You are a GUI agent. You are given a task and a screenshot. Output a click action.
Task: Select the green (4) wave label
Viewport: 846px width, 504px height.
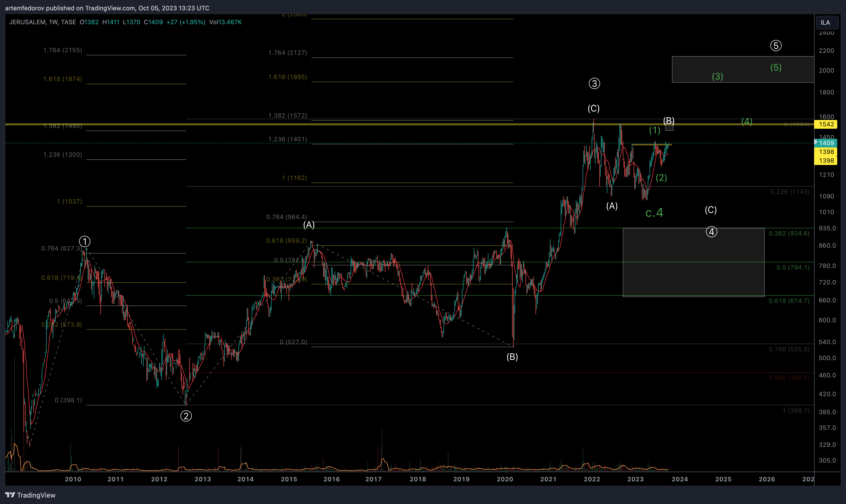747,121
